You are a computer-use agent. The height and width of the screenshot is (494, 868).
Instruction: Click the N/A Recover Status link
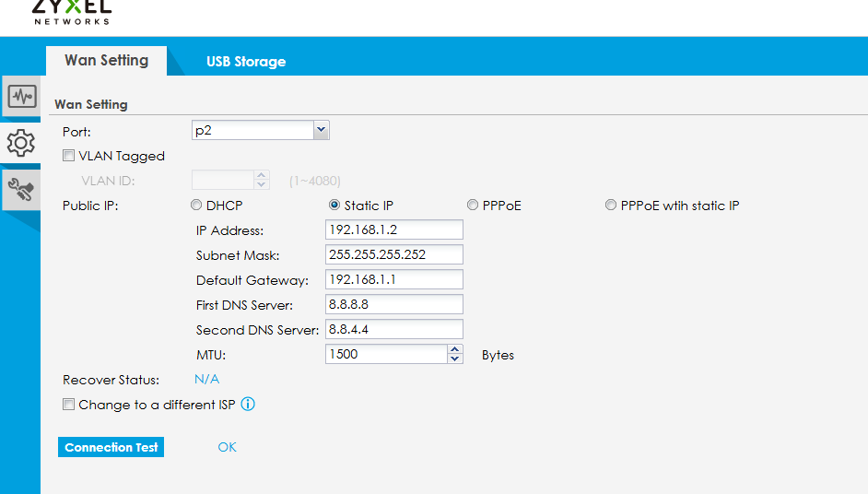point(207,380)
